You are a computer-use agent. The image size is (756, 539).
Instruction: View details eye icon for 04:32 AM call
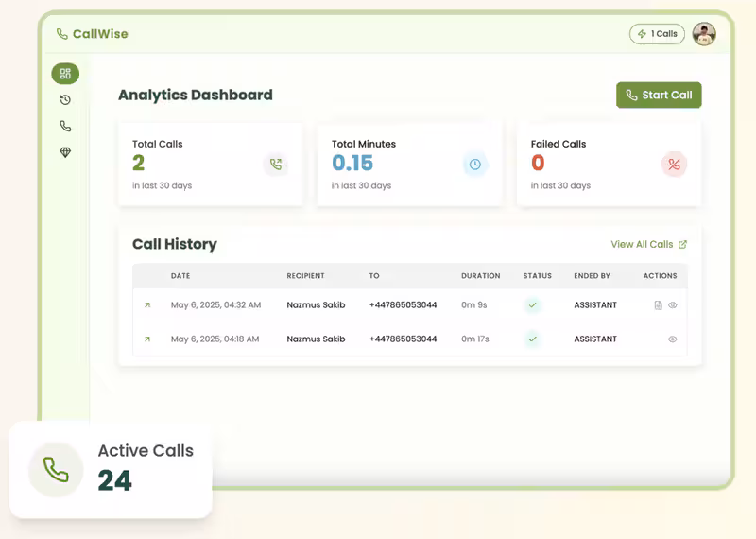click(x=673, y=305)
